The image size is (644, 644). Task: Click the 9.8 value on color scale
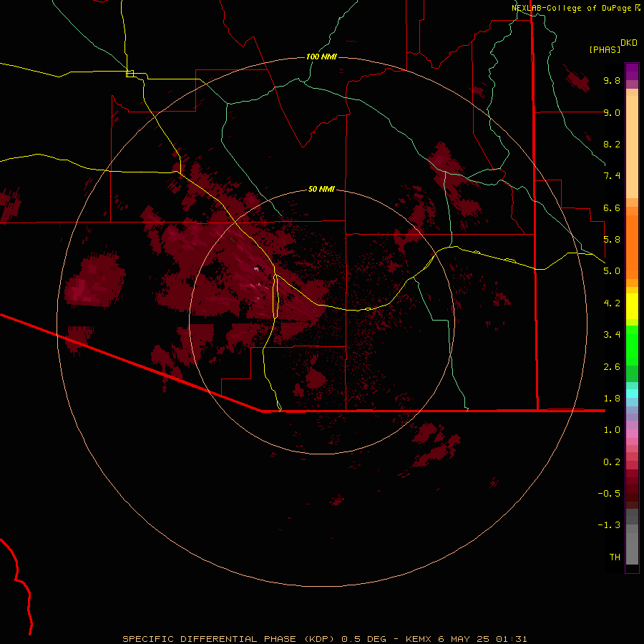[x=612, y=80]
